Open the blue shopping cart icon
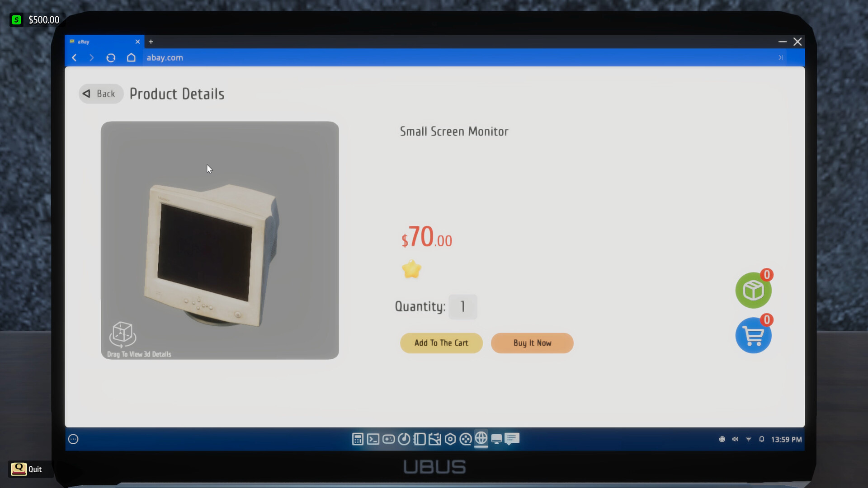868x488 pixels. (x=752, y=335)
